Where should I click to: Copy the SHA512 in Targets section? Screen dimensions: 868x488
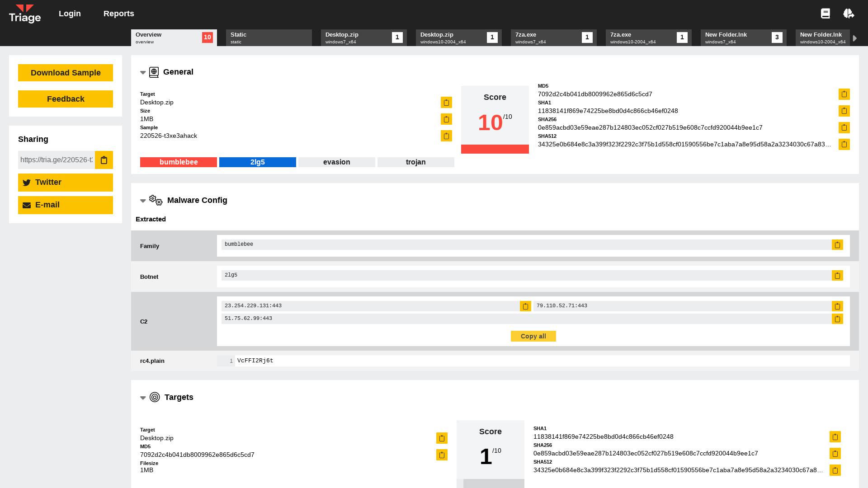tap(835, 470)
